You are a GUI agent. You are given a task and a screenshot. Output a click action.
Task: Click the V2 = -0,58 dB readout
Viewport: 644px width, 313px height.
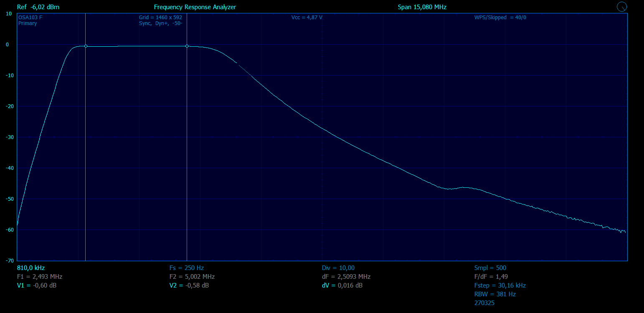189,285
